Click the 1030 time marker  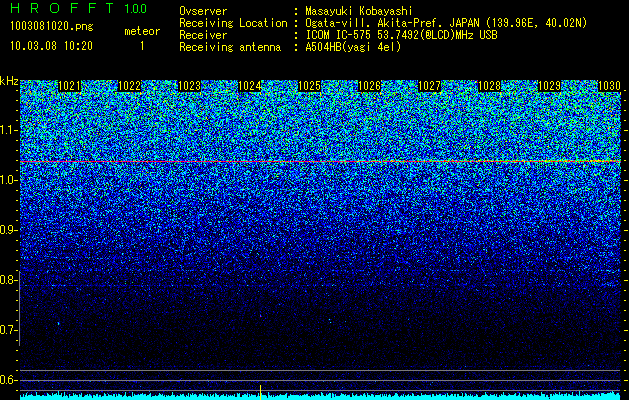tap(609, 86)
